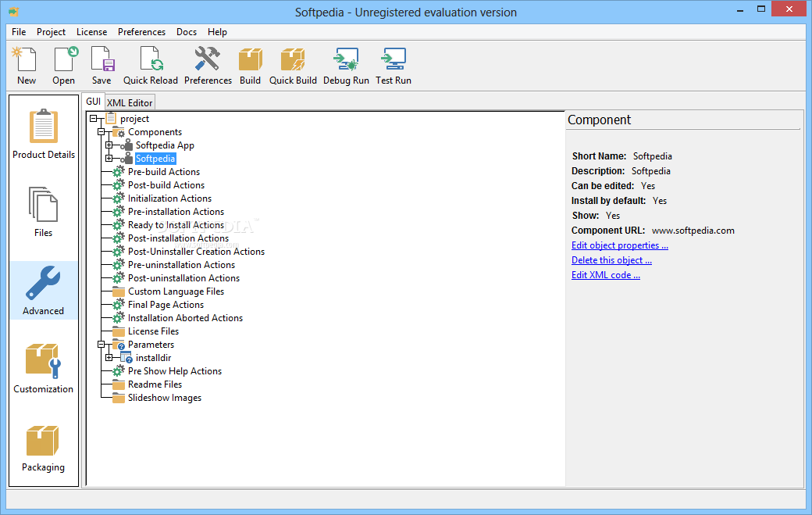
Task: Open the File menu
Action: point(19,32)
